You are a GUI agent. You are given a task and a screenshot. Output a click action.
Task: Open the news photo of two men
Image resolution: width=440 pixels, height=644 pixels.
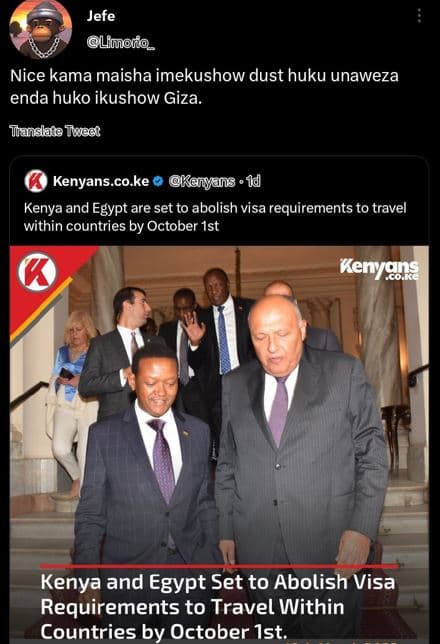pyautogui.click(x=219, y=444)
